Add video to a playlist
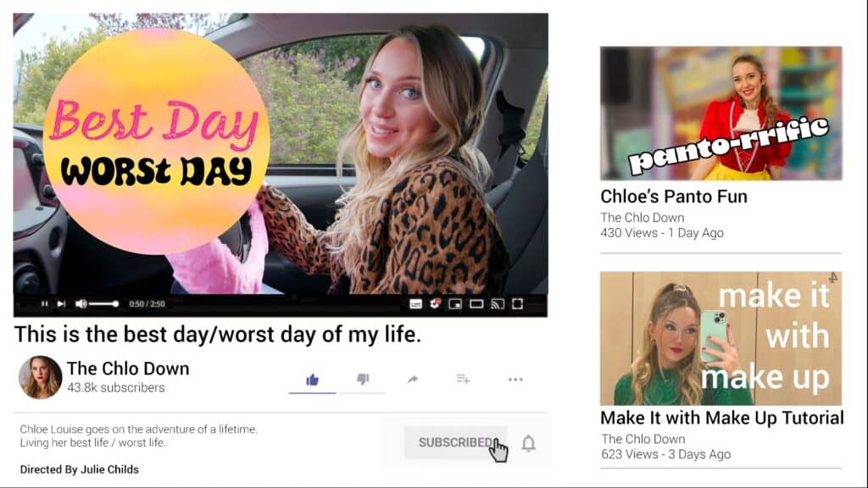 464,379
